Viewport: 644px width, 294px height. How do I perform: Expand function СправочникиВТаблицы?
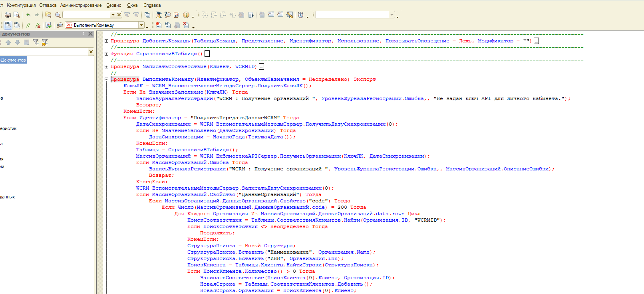(106, 54)
